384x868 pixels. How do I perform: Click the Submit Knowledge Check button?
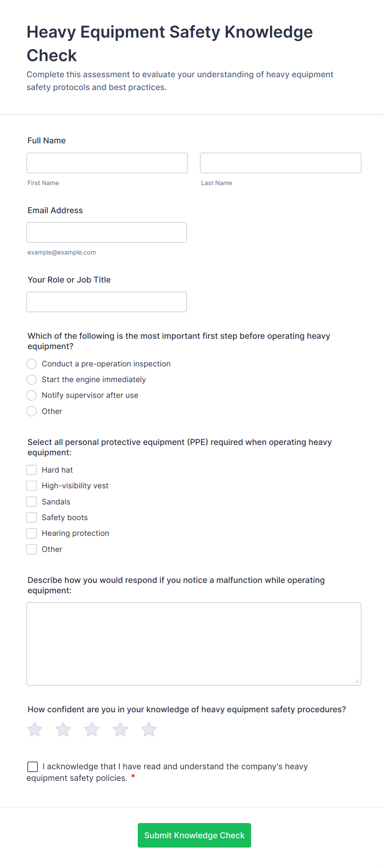coord(194,835)
